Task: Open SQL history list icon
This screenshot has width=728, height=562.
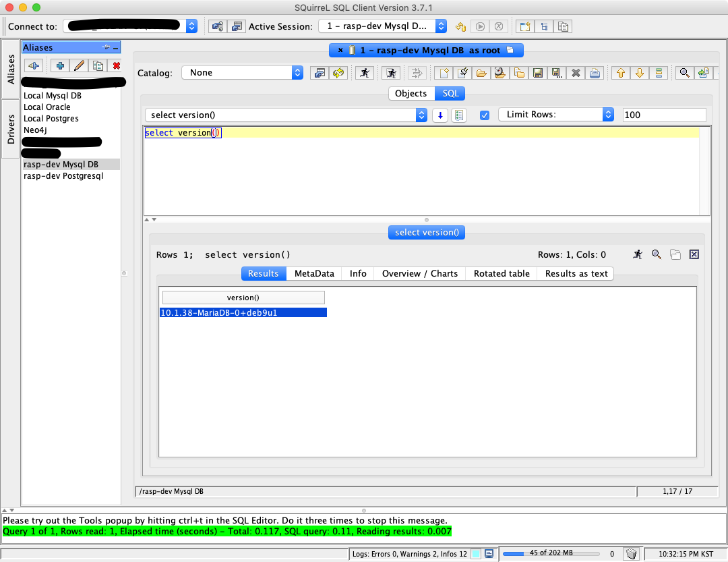Action: coord(459,115)
